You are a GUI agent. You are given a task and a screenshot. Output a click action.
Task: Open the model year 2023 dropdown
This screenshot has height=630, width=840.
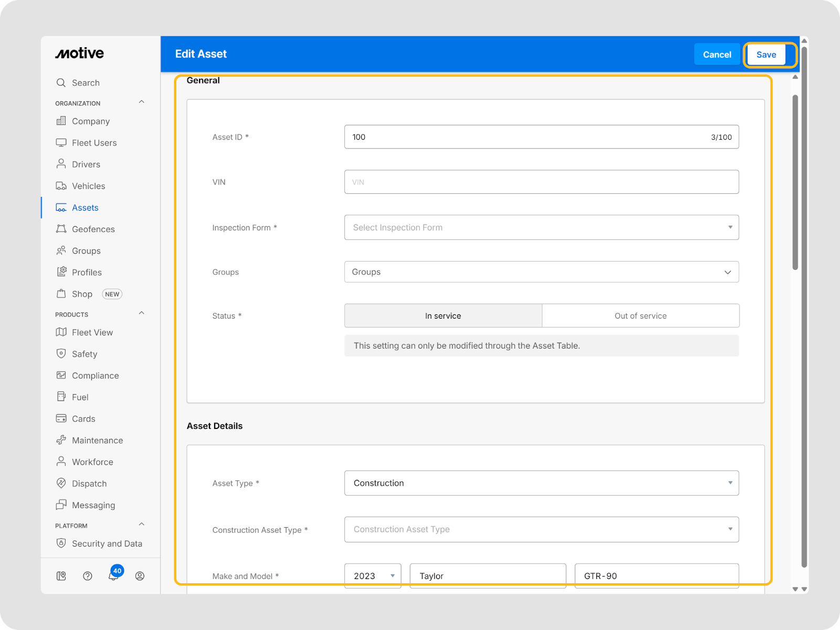[x=373, y=576]
